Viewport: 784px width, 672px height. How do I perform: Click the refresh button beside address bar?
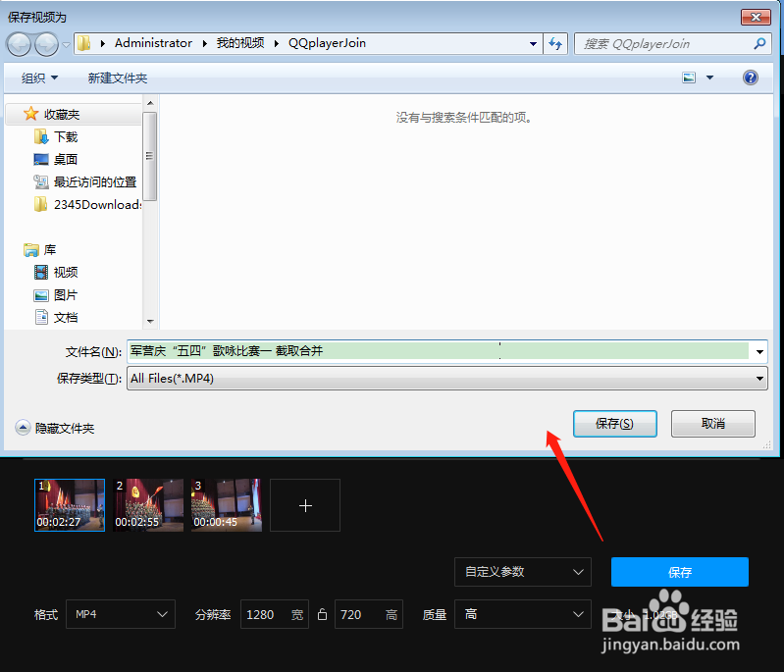(x=555, y=44)
